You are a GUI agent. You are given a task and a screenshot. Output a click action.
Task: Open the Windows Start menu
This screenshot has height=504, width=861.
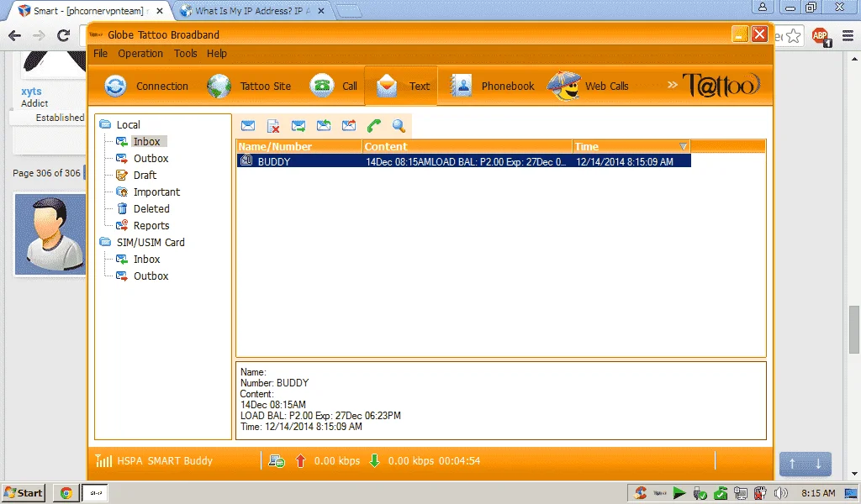click(x=23, y=492)
